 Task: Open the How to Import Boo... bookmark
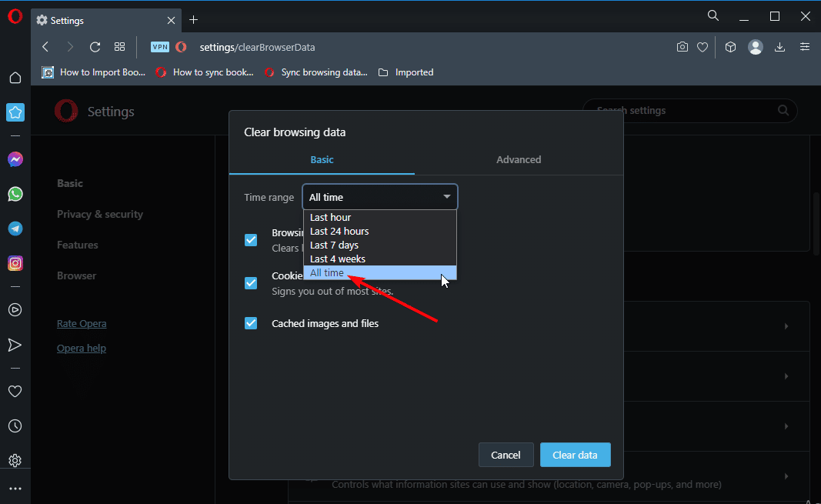click(x=94, y=72)
